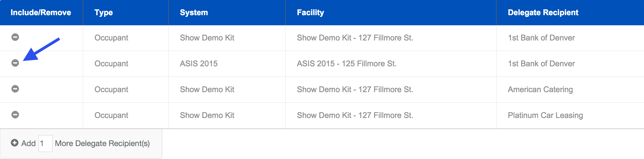Click the facility cell in Platinum Car Leasing row
Image resolution: width=644 pixels, height=159 pixels.
click(355, 115)
